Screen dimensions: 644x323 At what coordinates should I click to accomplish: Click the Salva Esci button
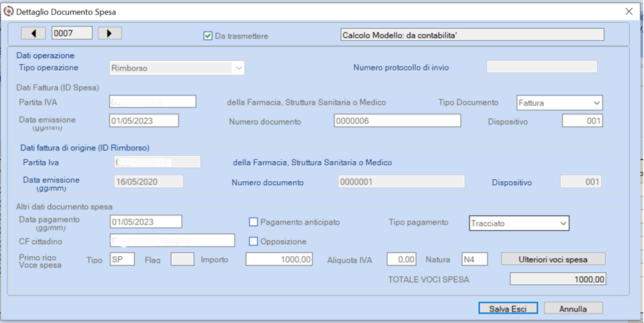coord(508,308)
